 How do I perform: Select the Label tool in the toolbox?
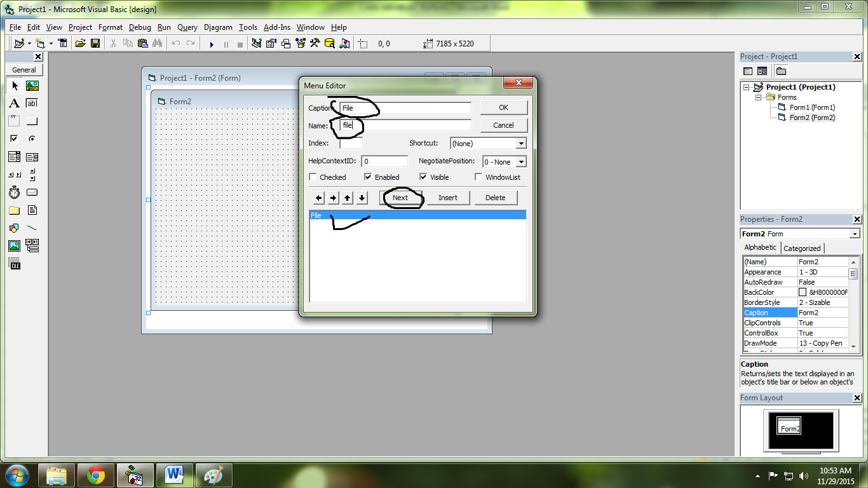(x=14, y=103)
